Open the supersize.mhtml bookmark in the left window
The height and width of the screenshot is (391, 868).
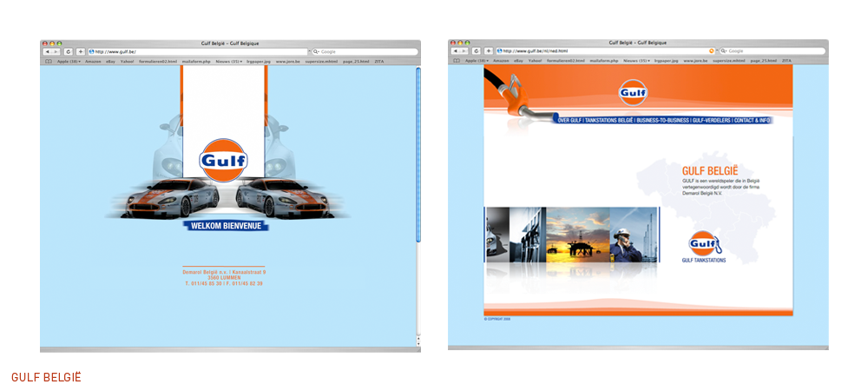[322, 62]
